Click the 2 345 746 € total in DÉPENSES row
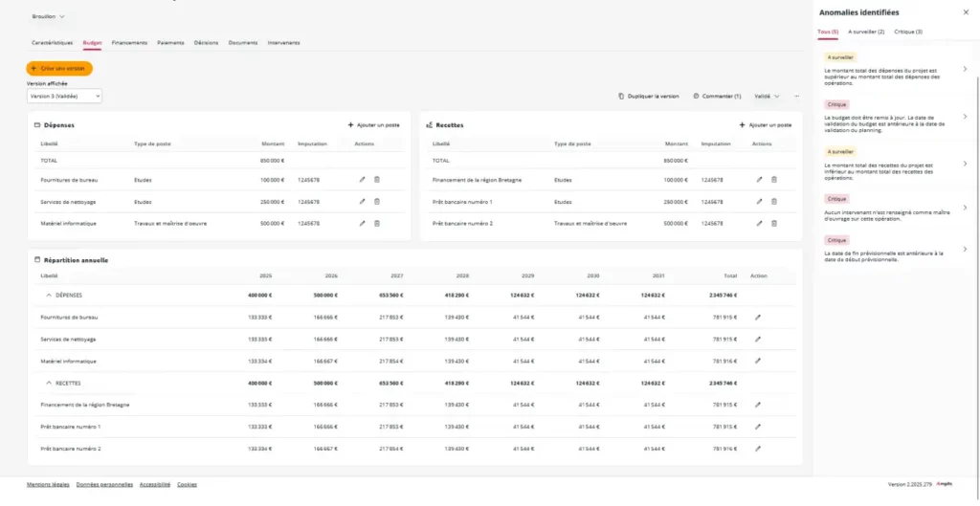980x506 pixels. pyautogui.click(x=723, y=296)
